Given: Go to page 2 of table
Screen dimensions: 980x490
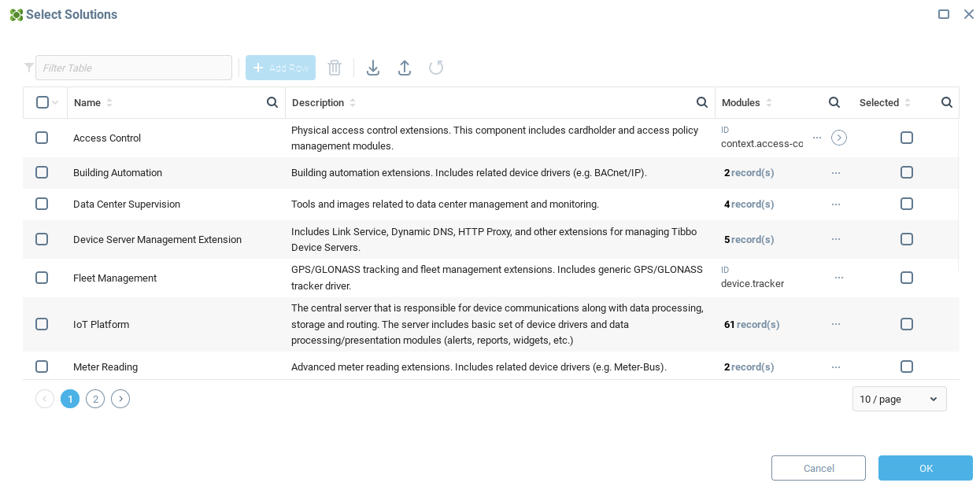Looking at the screenshot, I should pyautogui.click(x=95, y=399).
